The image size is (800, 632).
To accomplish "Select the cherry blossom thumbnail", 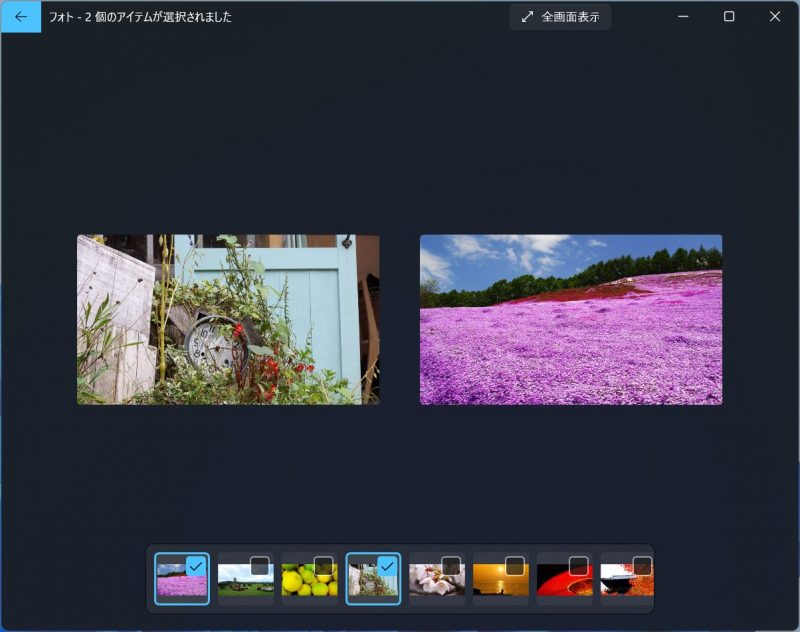I will point(437,579).
